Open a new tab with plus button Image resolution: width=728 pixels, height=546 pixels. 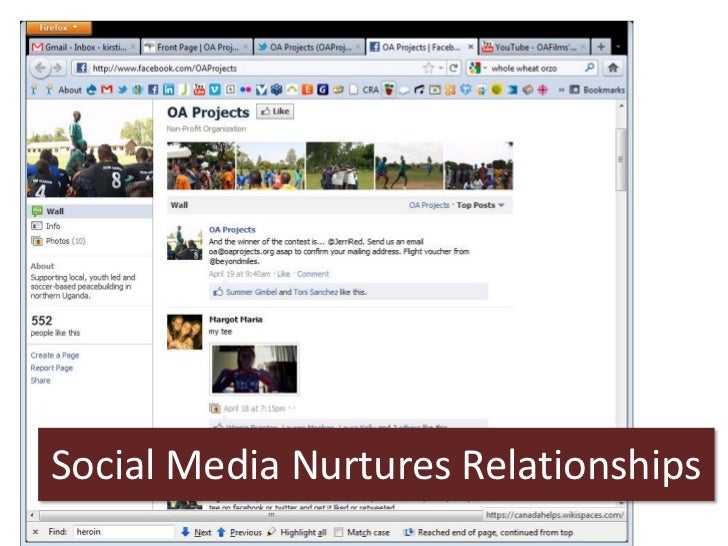601,47
